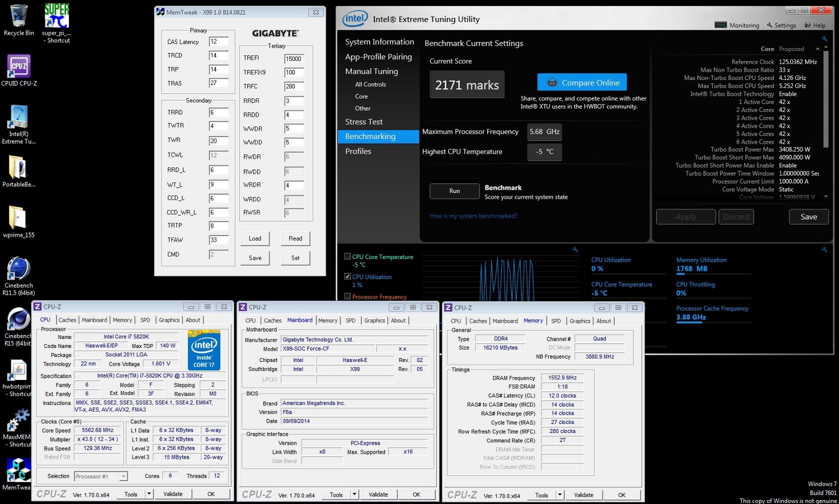Launch the Cinebench R15 desktop icon
Screen dimensions: 839x504
[x=18, y=319]
